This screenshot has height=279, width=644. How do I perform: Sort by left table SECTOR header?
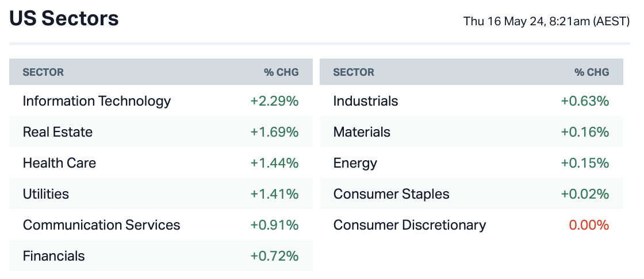tap(43, 72)
